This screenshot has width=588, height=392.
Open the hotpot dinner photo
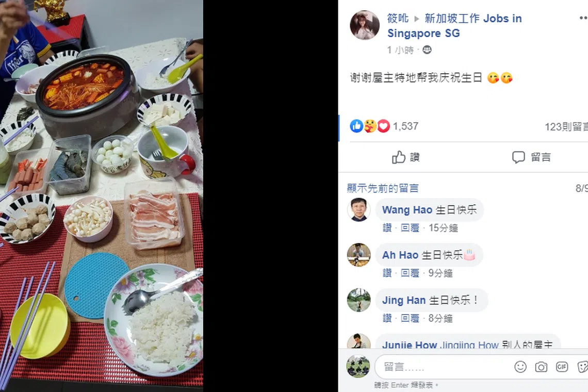click(x=102, y=196)
